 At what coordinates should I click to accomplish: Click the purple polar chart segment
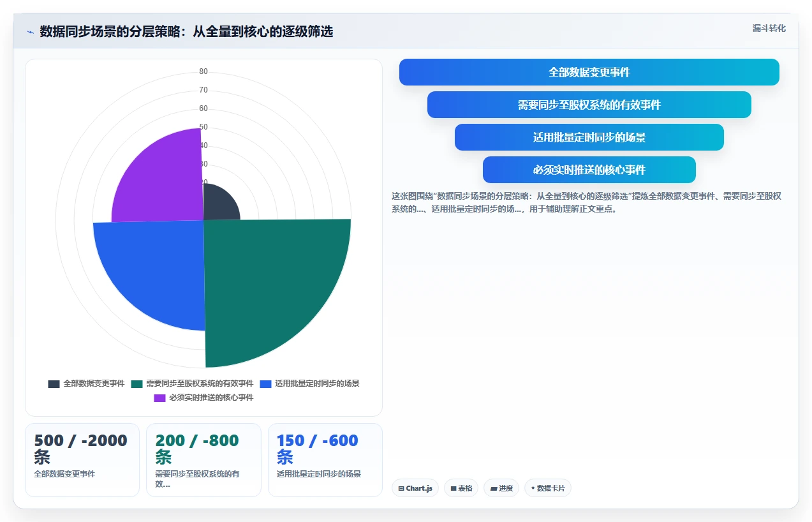(x=163, y=182)
